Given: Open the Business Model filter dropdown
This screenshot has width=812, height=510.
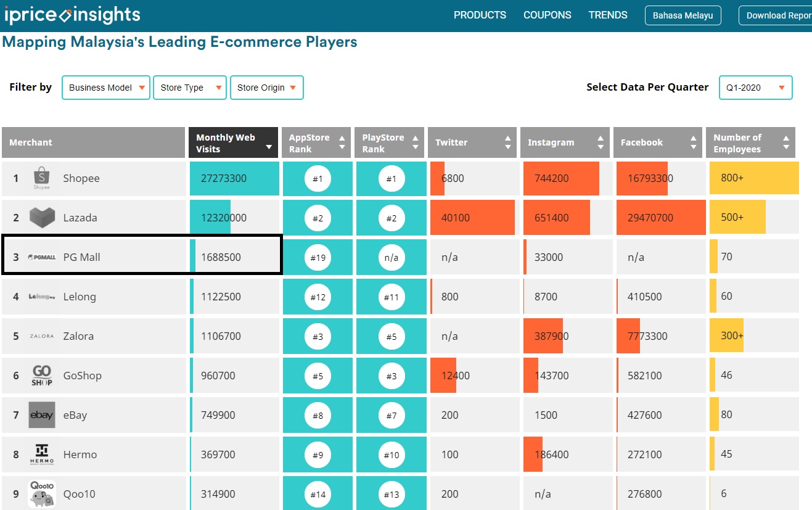Looking at the screenshot, I should click(x=106, y=88).
